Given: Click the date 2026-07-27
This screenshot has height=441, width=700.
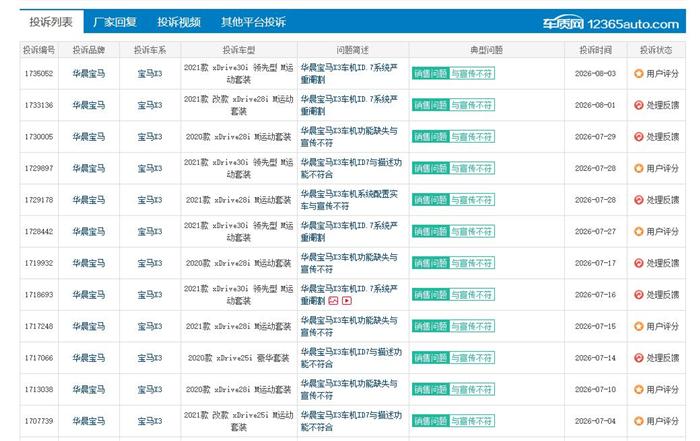Looking at the screenshot, I should (x=595, y=232).
